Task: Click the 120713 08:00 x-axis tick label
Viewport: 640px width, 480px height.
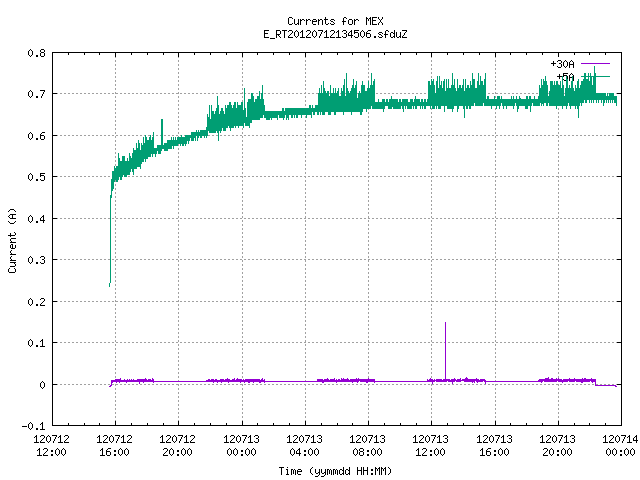Action: [368, 445]
